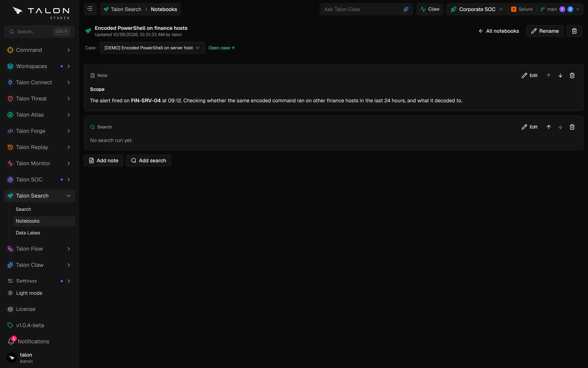
Task: Open Talon Atlas compass item
Action: click(x=39, y=115)
